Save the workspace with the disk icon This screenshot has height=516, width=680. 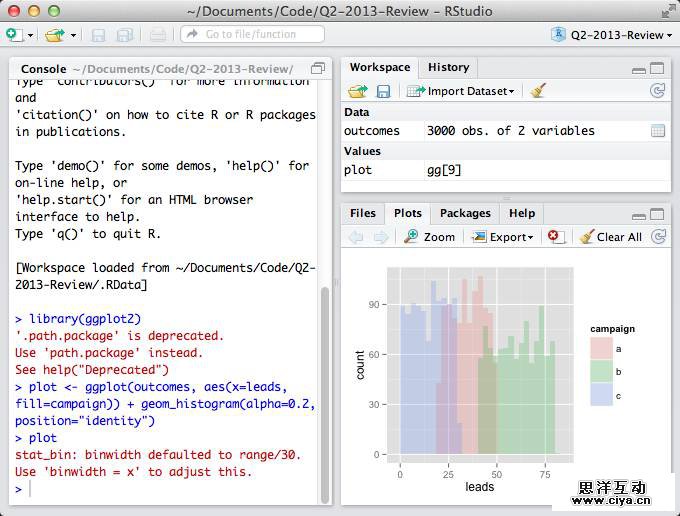click(x=383, y=91)
